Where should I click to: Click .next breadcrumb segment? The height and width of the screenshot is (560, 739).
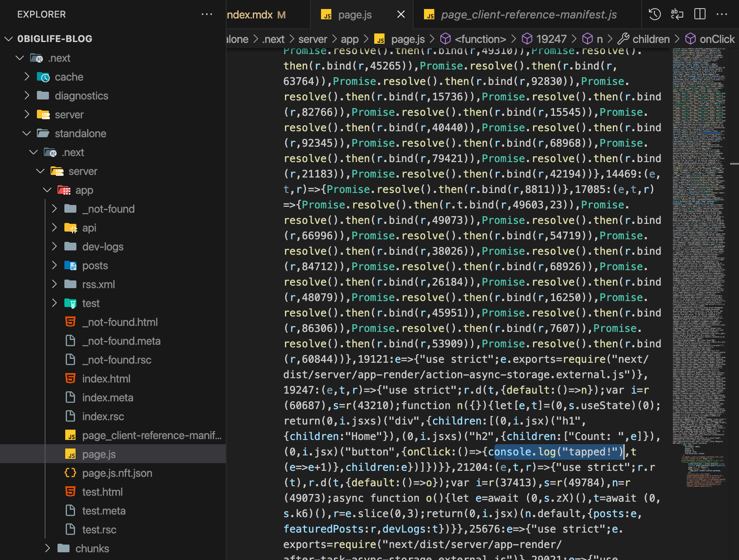[273, 39]
